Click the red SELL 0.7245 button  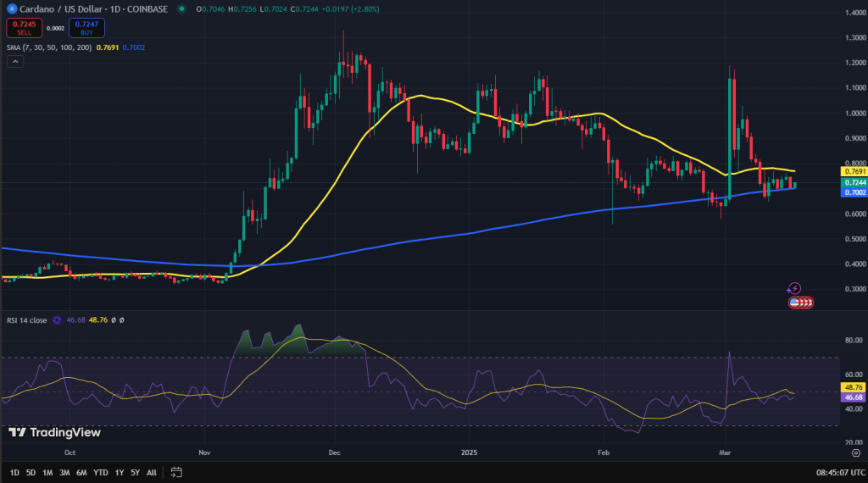click(25, 28)
